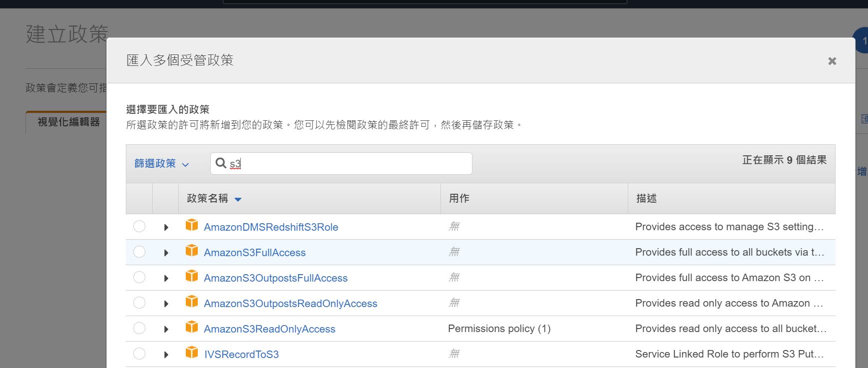The image size is (868, 368).
Task: Expand the AmazonS3OutpostsFullAccess row details
Action: click(x=166, y=279)
